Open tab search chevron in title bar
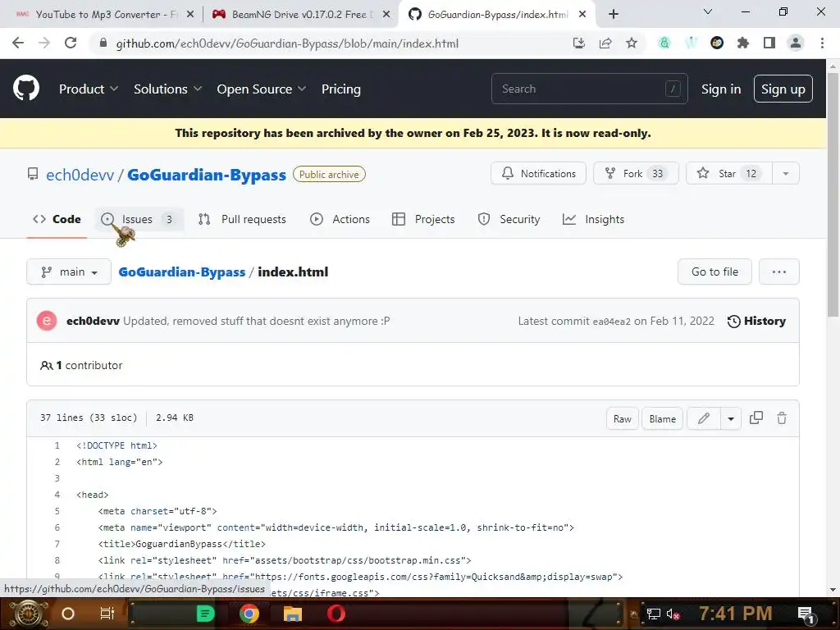This screenshot has width=840, height=630. tap(708, 11)
